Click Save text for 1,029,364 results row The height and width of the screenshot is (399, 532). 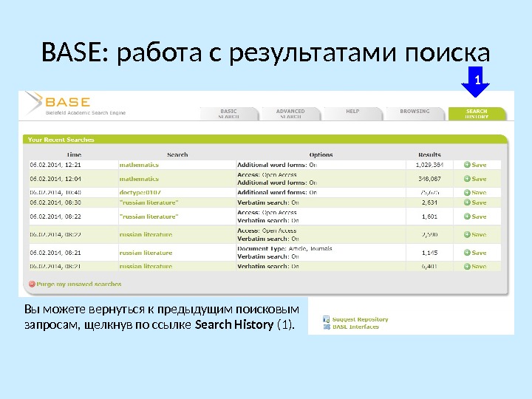click(x=479, y=165)
